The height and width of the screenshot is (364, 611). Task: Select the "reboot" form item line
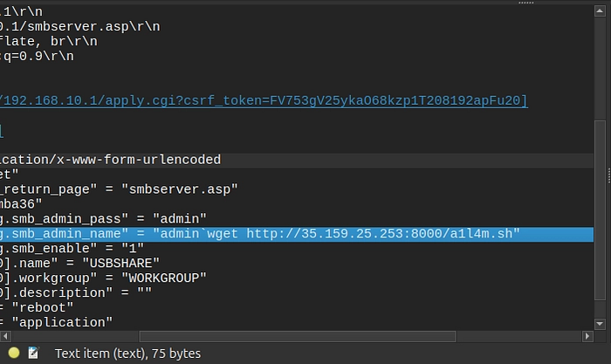pos(37,308)
